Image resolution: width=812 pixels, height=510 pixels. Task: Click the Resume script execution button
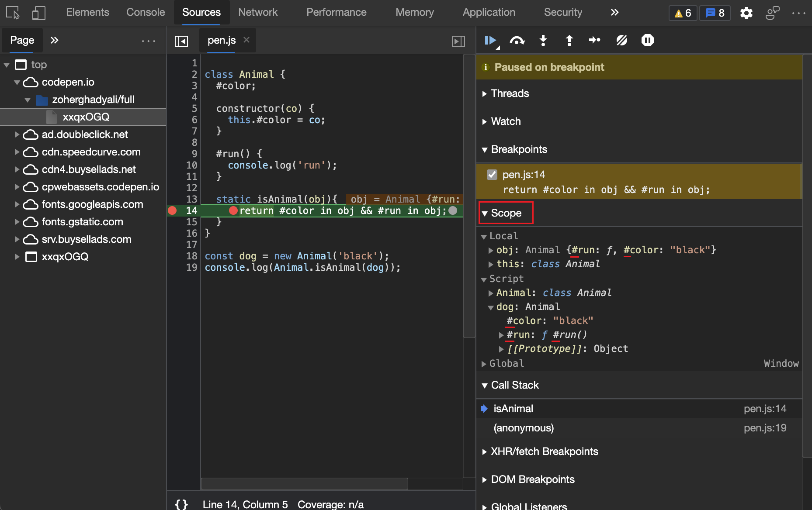(x=491, y=40)
